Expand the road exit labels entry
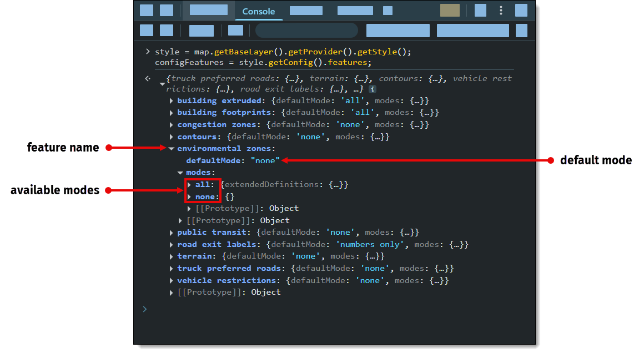This screenshot has height=353, width=644. click(171, 245)
